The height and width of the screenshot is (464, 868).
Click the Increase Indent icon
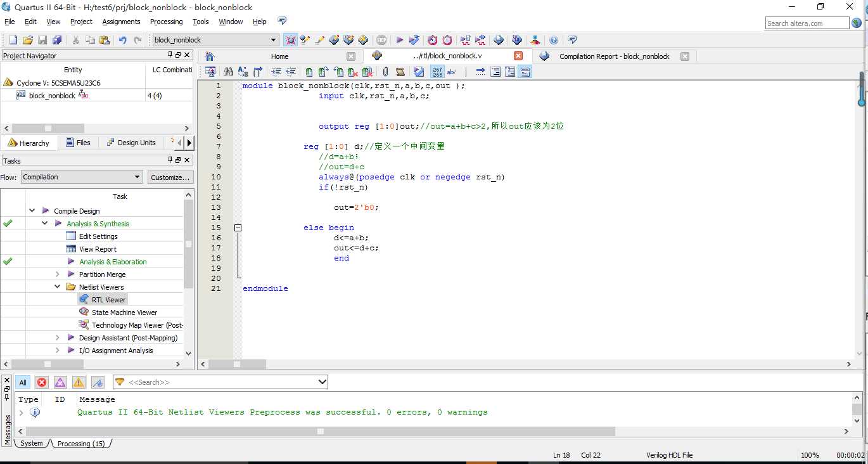277,72
